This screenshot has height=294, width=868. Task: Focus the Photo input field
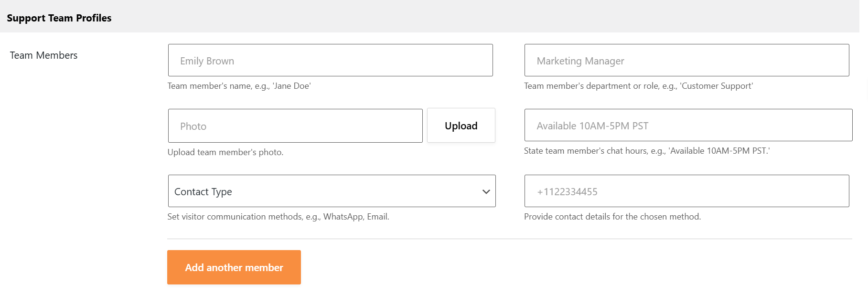[x=295, y=126]
